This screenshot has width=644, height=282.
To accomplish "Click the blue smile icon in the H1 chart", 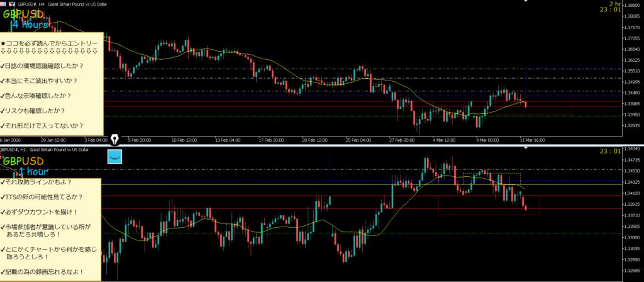I will pos(115,156).
